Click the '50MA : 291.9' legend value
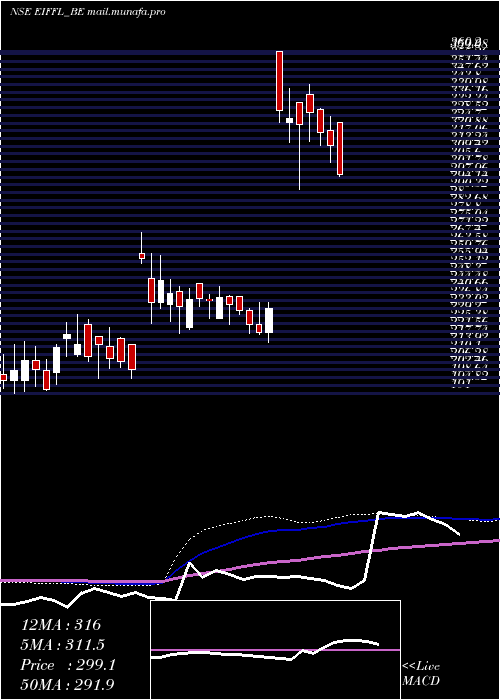The width and height of the screenshot is (500, 700). point(69,685)
